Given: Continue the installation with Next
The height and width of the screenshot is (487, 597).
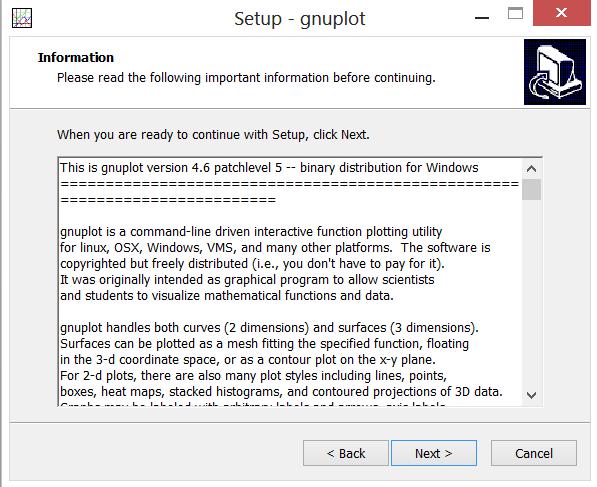Looking at the screenshot, I should tap(434, 453).
